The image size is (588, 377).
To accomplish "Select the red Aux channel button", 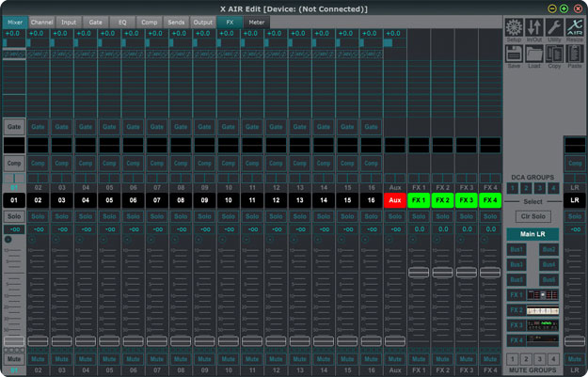I will tap(395, 200).
